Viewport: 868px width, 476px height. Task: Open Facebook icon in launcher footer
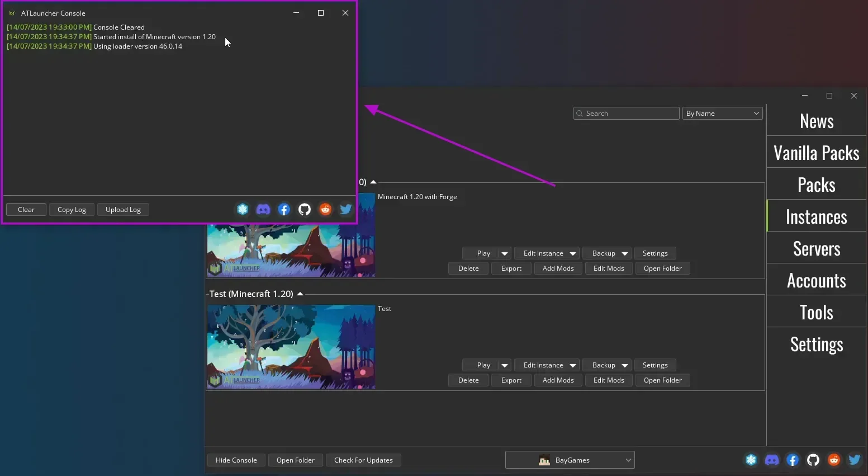coord(793,460)
